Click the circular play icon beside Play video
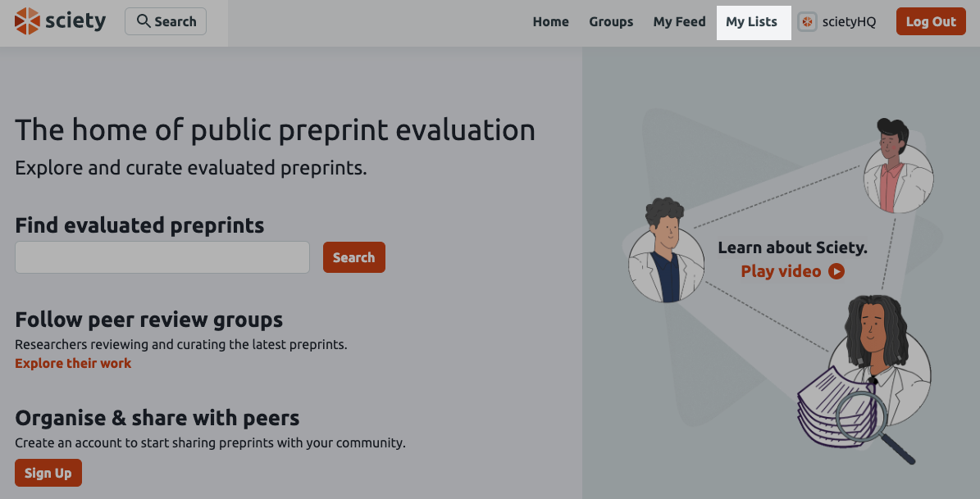This screenshot has width=980, height=499. click(x=836, y=271)
